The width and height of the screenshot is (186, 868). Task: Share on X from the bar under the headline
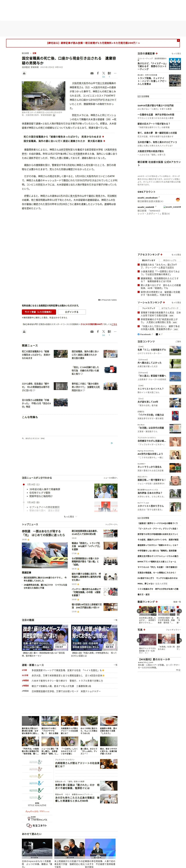104,73
